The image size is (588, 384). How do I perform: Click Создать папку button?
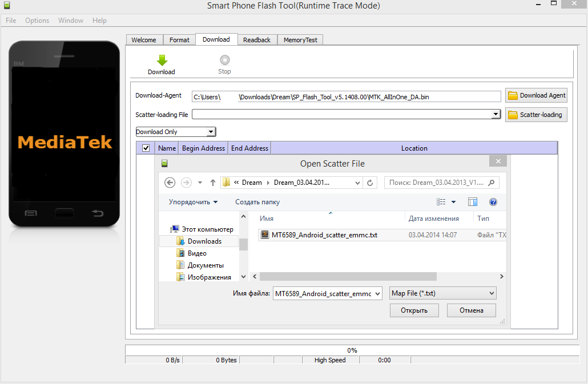[x=257, y=202]
